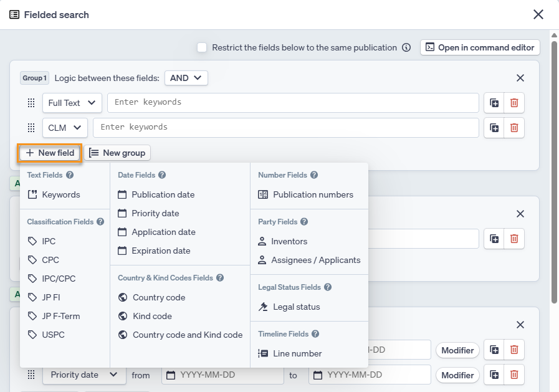
Task: Click drag handle of Full Text row
Action: 31,103
